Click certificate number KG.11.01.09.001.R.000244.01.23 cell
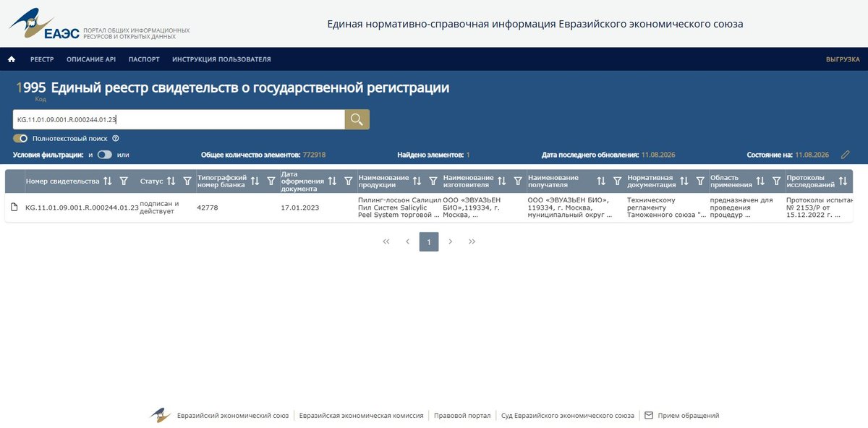The image size is (868, 428). (82, 207)
